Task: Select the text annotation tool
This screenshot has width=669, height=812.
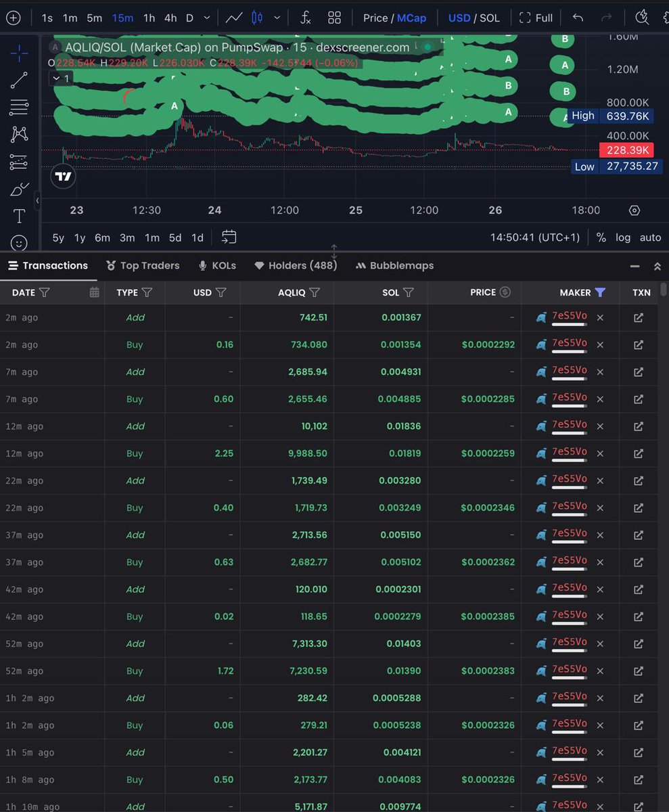Action: [x=20, y=217]
